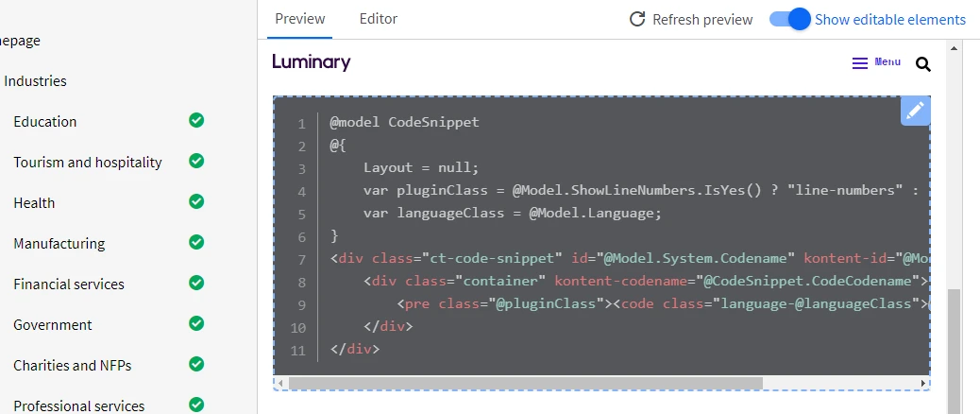
Task: Click line number 11 in code gutter
Action: tap(297, 351)
